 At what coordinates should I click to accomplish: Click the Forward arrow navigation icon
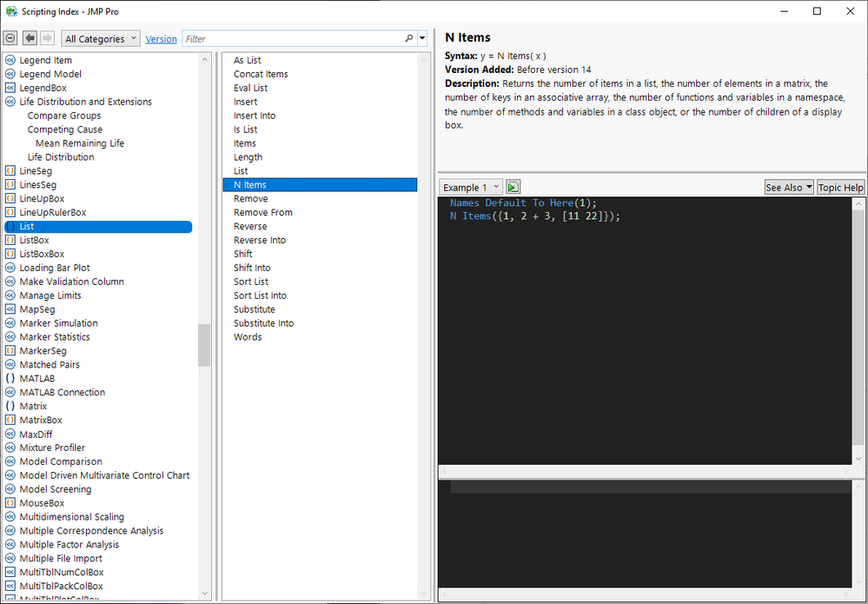coord(48,39)
